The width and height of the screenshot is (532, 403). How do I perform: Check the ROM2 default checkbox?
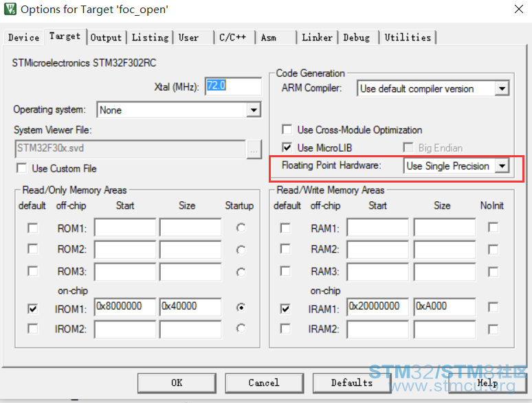(32, 249)
